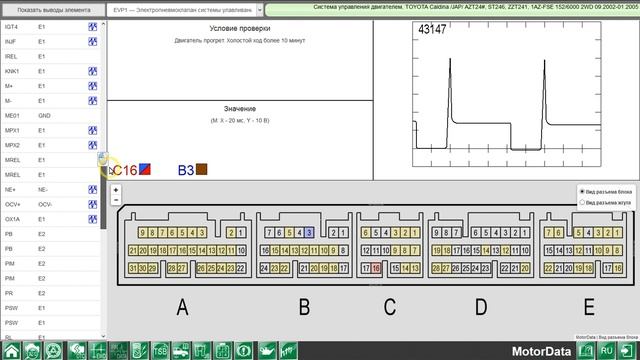Select highlighted pin 3 in connector B

coord(309,233)
